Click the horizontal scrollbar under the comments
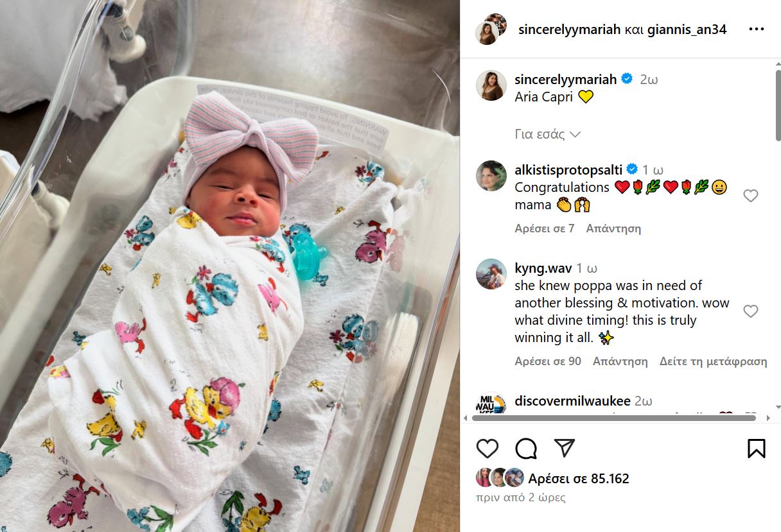The height and width of the screenshot is (532, 781). 614,418
